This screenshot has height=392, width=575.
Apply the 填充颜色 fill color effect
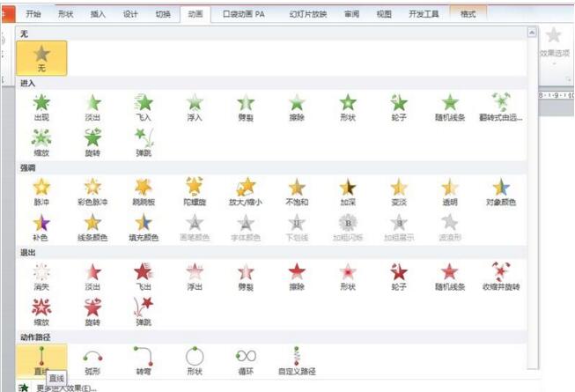144,227
